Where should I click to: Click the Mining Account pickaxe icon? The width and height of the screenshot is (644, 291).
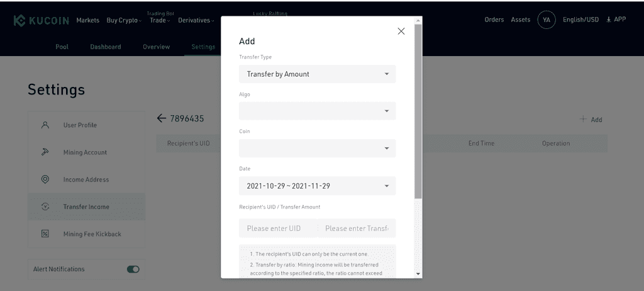click(x=45, y=152)
